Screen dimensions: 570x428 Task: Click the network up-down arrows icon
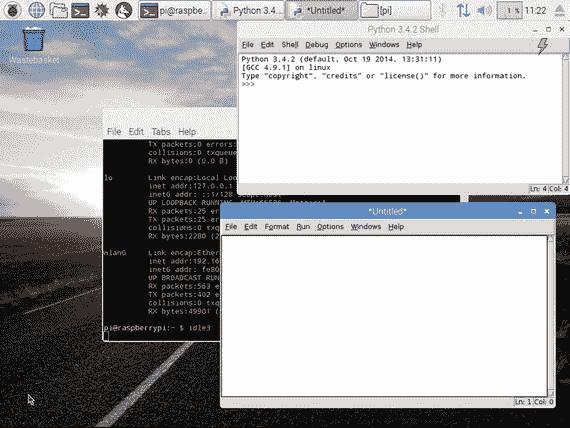pyautogui.click(x=463, y=10)
